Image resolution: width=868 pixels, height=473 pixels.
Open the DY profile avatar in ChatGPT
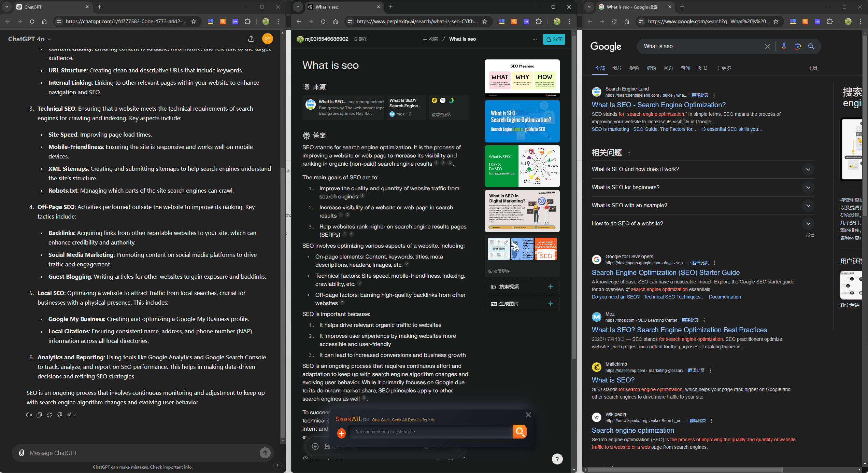click(268, 39)
